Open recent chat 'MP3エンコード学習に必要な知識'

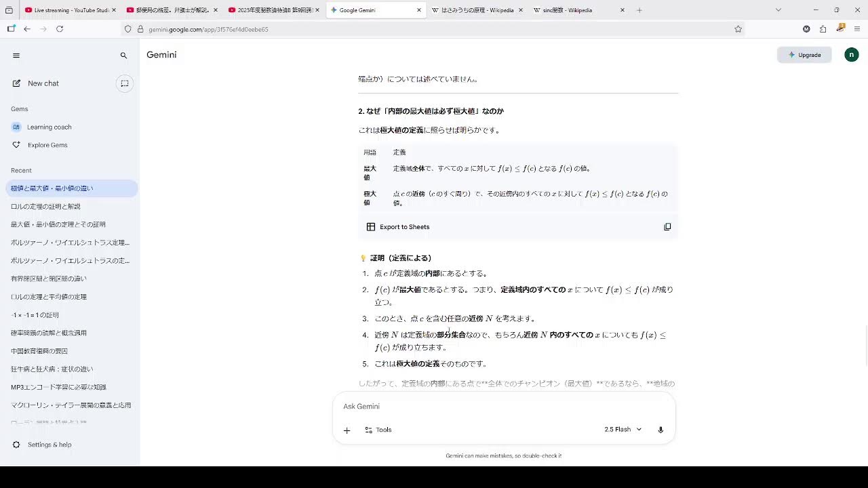pos(58,387)
